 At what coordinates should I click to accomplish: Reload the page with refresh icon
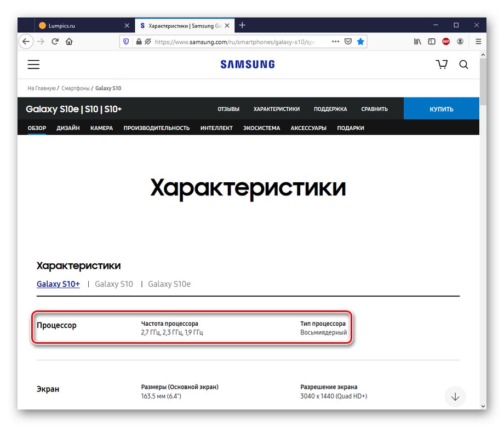55,42
